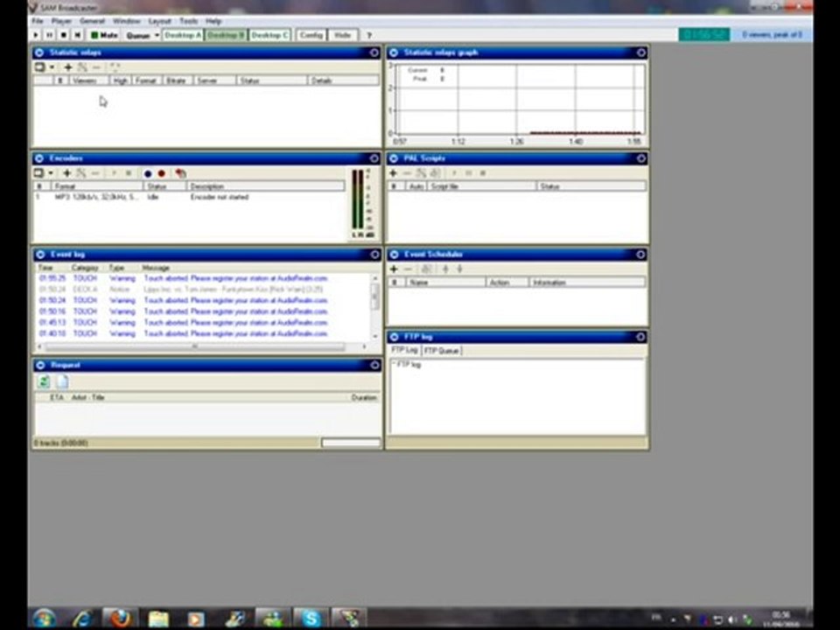Image resolution: width=840 pixels, height=630 pixels.
Task: Open the Config button
Action: point(311,35)
